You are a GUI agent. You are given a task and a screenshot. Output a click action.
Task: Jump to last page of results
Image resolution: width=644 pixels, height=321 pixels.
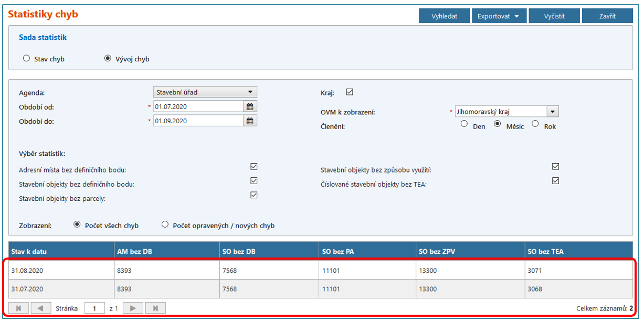pyautogui.click(x=155, y=308)
